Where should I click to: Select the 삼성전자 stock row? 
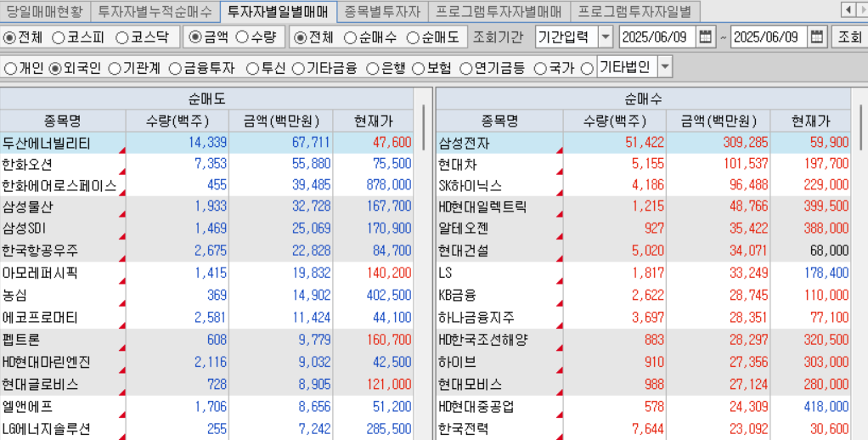click(x=644, y=143)
